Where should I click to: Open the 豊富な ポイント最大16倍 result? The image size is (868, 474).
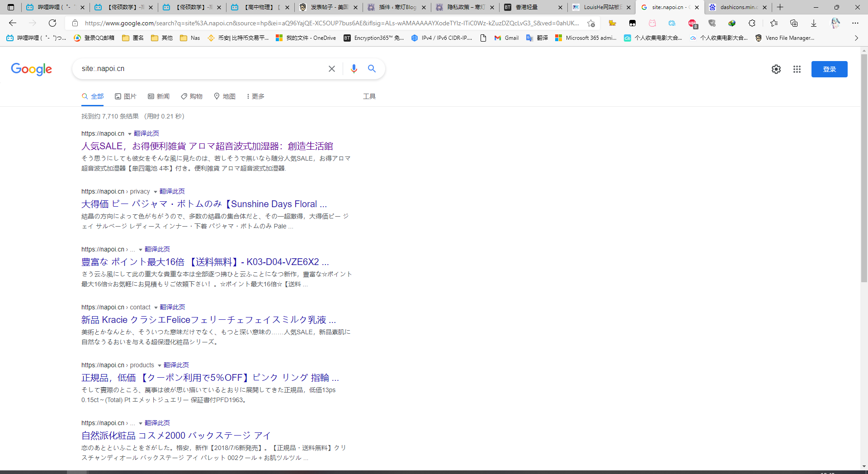205,262
